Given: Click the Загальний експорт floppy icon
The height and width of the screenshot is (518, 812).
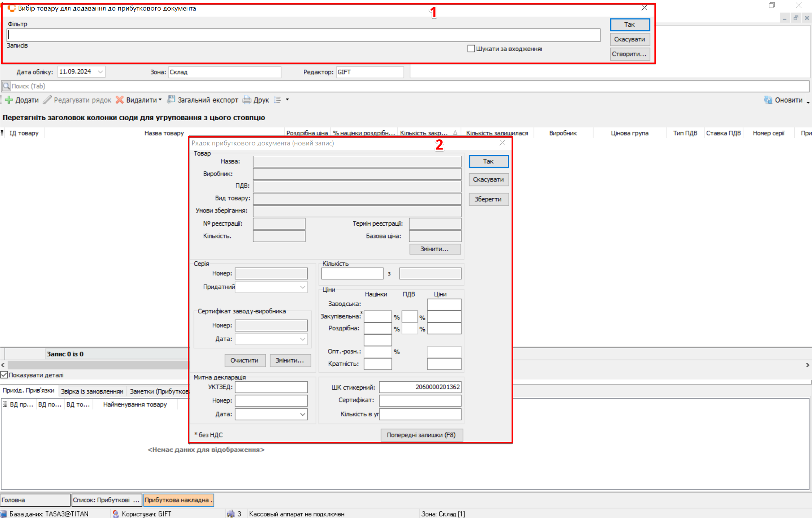Looking at the screenshot, I should (x=171, y=99).
